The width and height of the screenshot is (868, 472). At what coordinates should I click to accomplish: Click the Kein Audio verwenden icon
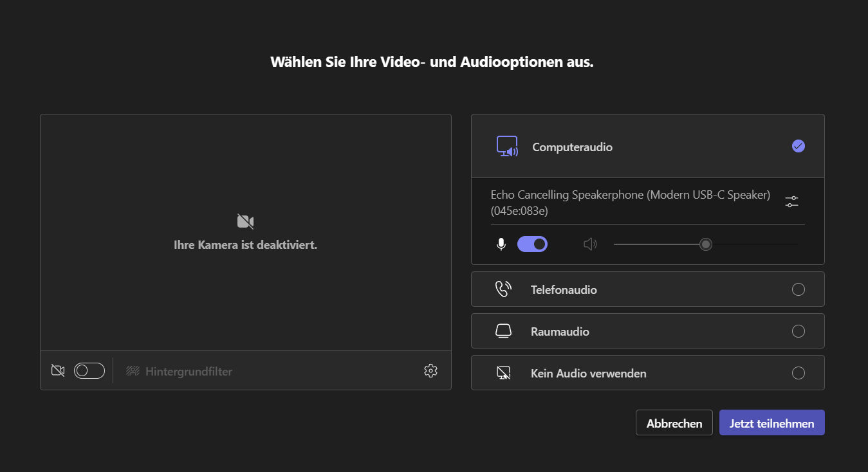[503, 373]
